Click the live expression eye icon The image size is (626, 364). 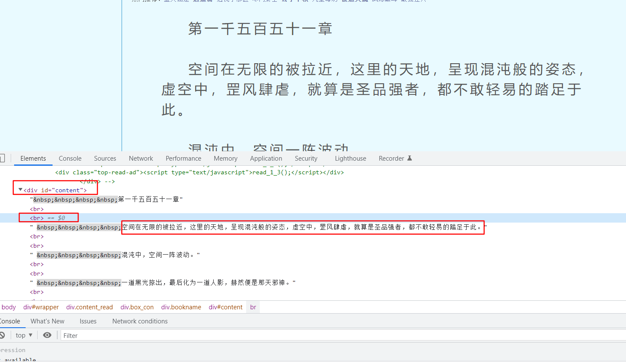coord(47,335)
